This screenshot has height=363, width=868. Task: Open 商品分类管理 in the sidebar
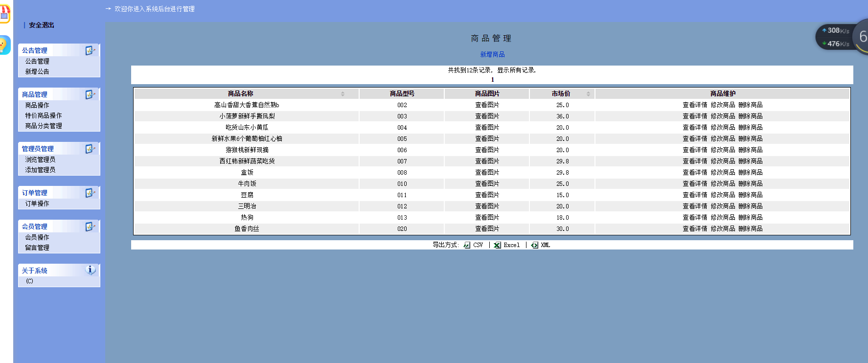coord(44,126)
